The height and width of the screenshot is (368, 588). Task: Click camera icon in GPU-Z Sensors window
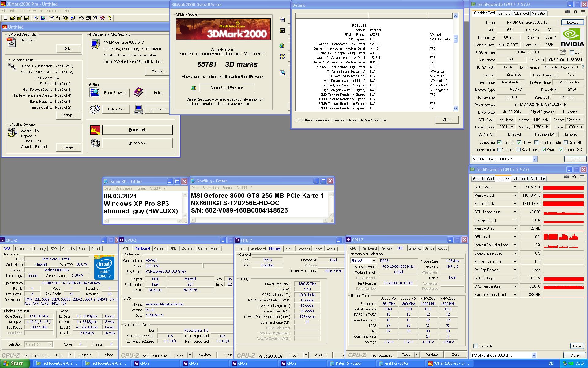pos(567,177)
